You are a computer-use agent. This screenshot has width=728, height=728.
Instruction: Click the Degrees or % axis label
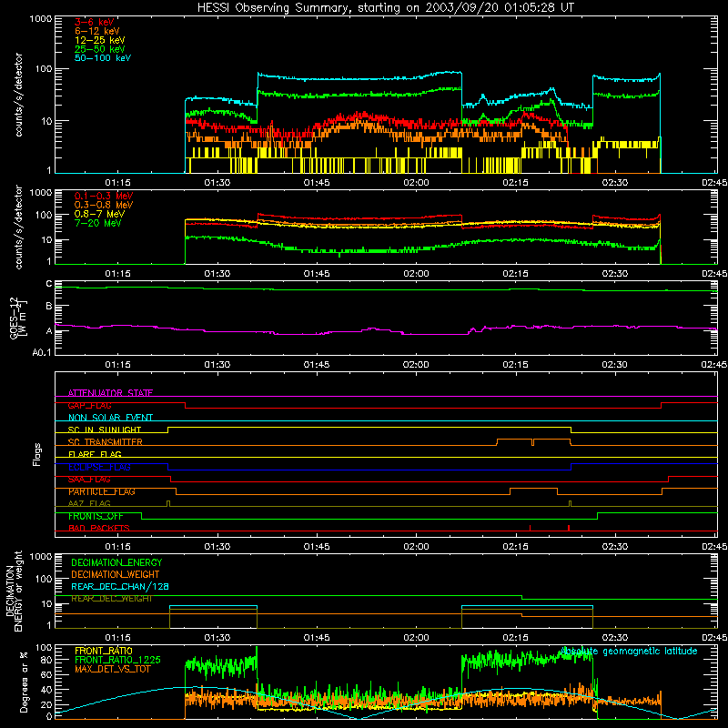pyautogui.click(x=24, y=682)
